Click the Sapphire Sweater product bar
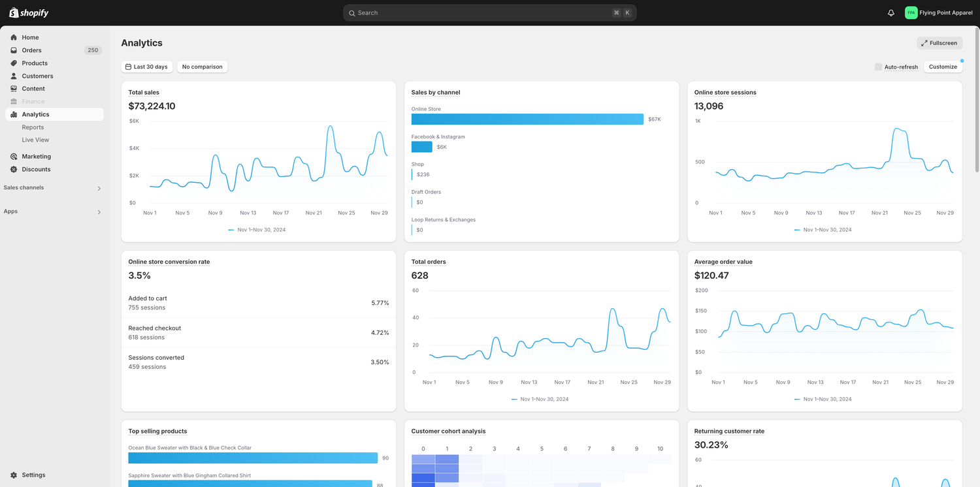The height and width of the screenshot is (487, 980). tap(250, 484)
